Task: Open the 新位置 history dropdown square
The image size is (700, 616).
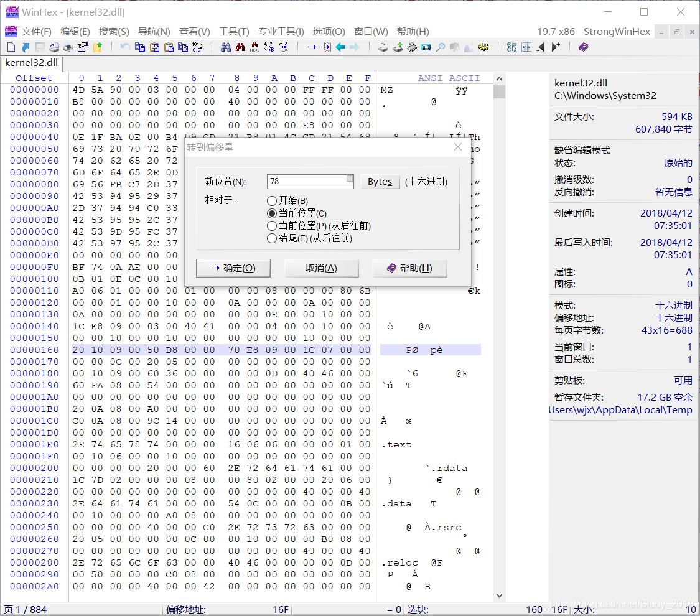Action: coord(350,179)
